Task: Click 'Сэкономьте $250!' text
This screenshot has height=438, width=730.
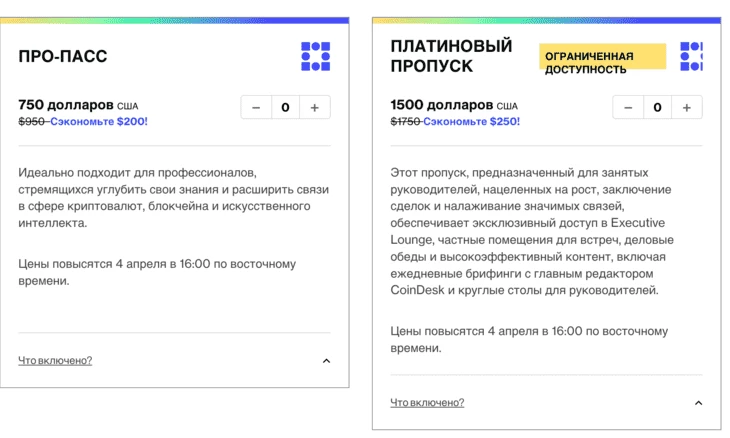Action: [x=472, y=121]
